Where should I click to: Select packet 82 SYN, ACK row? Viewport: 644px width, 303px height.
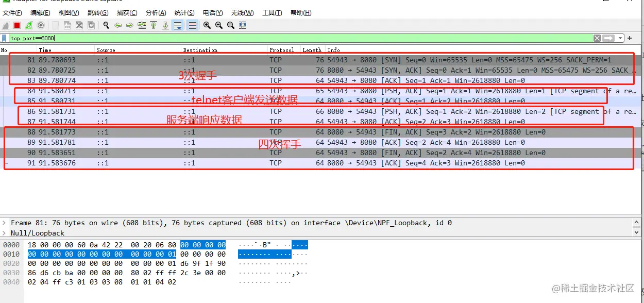tap(319, 70)
